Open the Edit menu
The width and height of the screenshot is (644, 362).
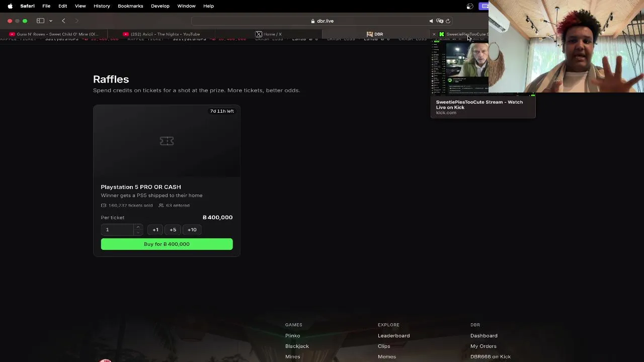coord(62,6)
